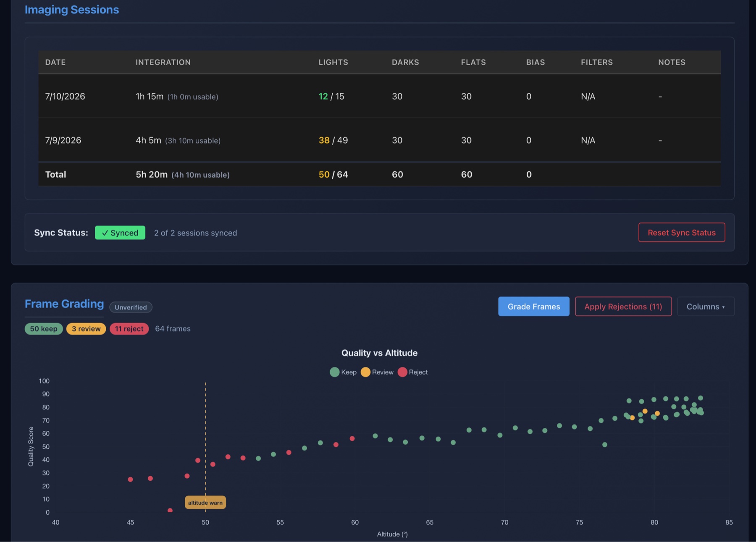Click the altitude warn marker label
This screenshot has height=542, width=756.
(x=205, y=503)
